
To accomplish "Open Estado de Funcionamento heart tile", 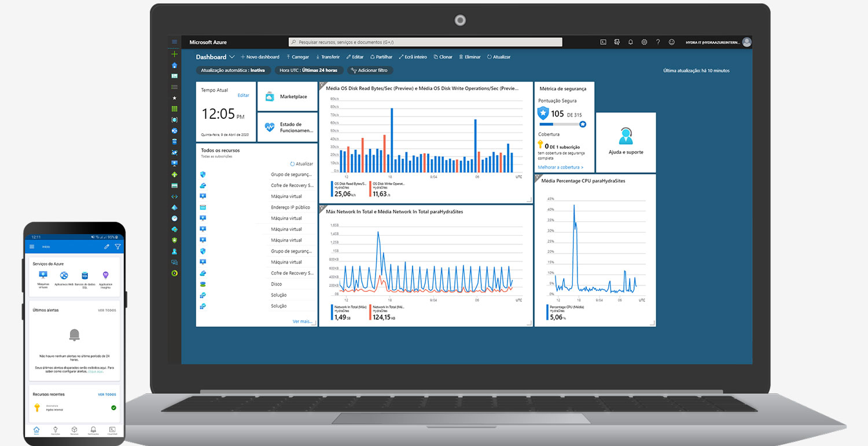I will tap(287, 127).
